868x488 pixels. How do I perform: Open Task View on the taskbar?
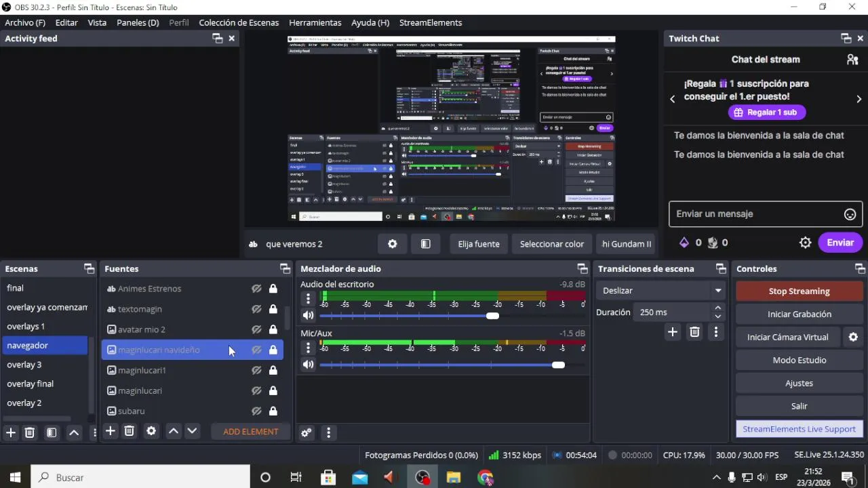point(296,477)
